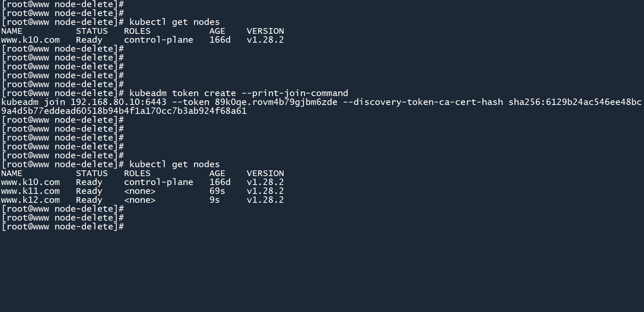Image resolution: width=644 pixels, height=312 pixels.
Task: Click the word join in the kubeadm join output
Action: tap(54, 102)
